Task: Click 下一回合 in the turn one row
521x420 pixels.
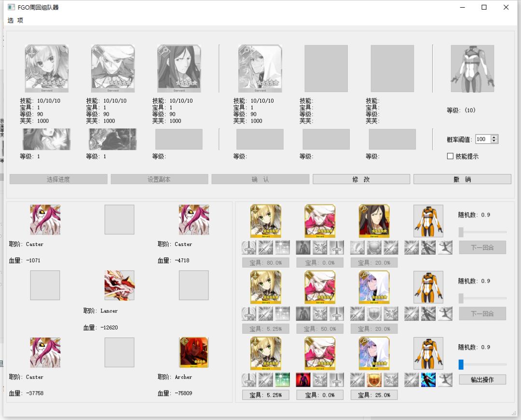Action: tap(482, 247)
